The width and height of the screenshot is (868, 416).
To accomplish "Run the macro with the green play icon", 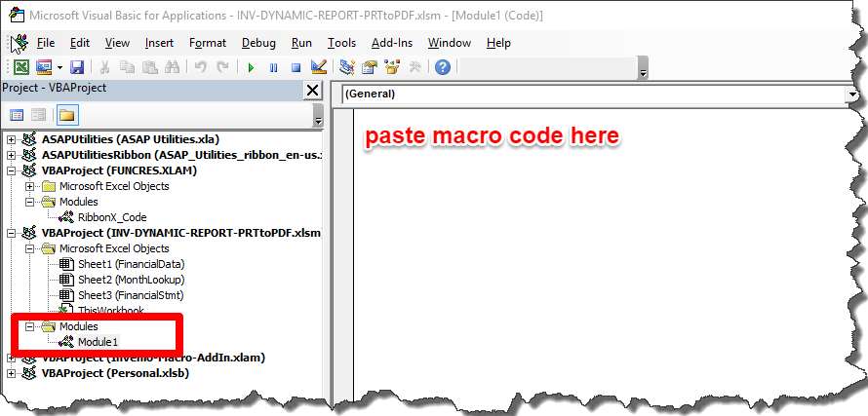I will [251, 67].
